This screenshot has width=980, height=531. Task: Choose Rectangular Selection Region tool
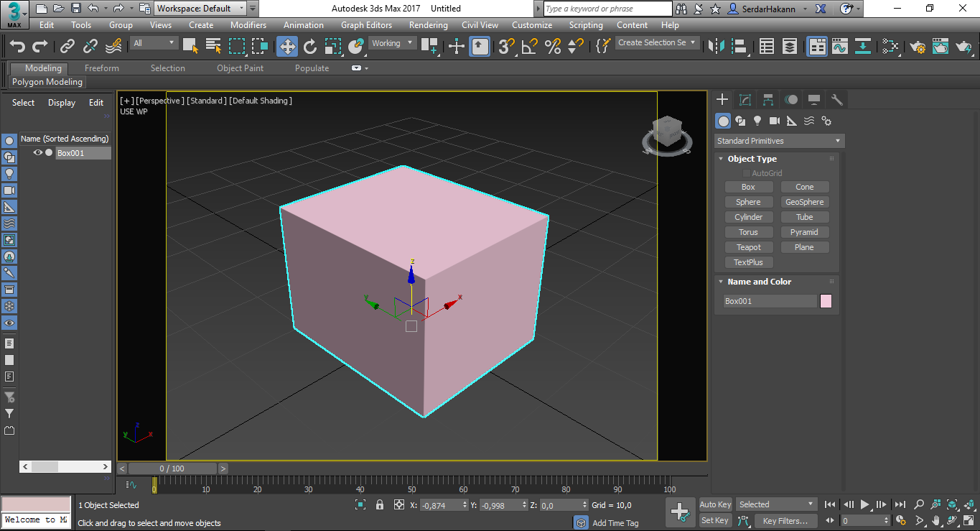pos(237,46)
